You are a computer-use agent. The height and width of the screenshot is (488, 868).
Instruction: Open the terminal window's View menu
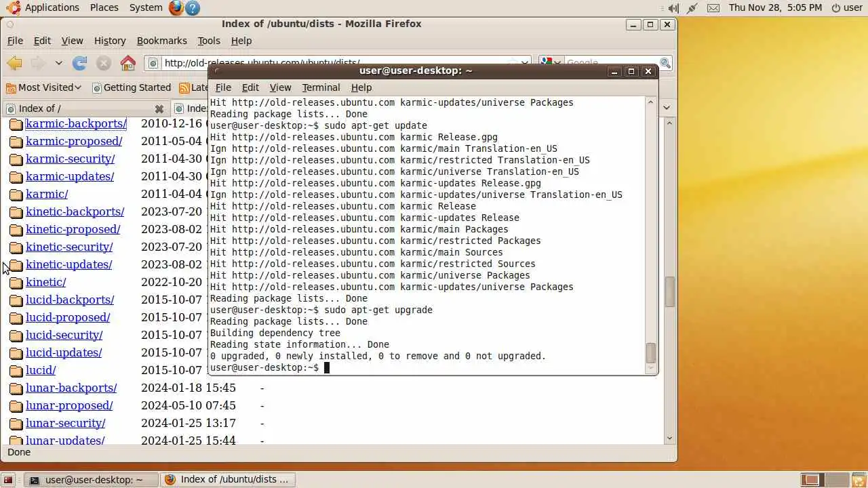pos(280,87)
